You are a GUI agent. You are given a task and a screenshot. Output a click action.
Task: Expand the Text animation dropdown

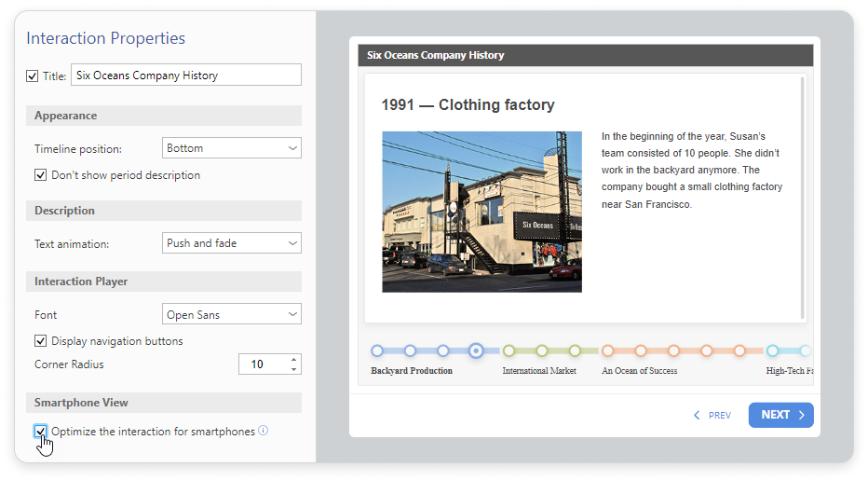pos(231,243)
